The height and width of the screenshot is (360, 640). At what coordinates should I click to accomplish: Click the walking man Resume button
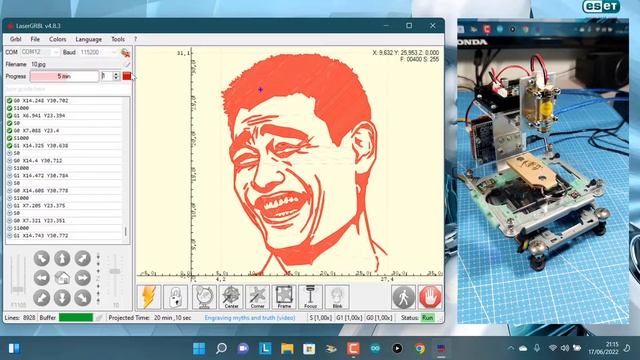coord(403,297)
